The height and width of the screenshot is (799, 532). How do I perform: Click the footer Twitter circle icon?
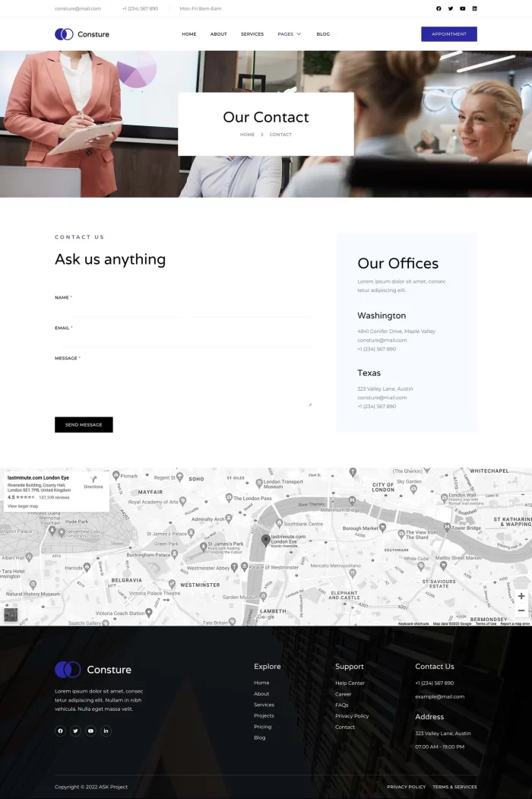[75, 731]
